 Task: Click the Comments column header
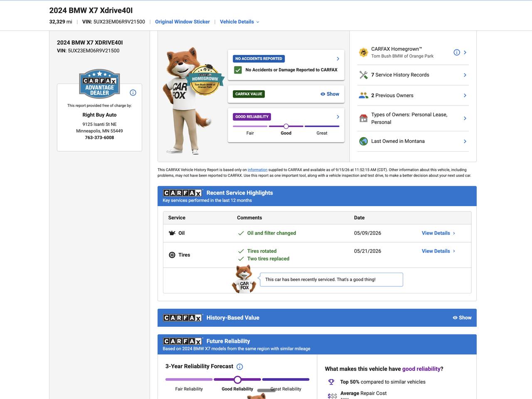pyautogui.click(x=249, y=218)
